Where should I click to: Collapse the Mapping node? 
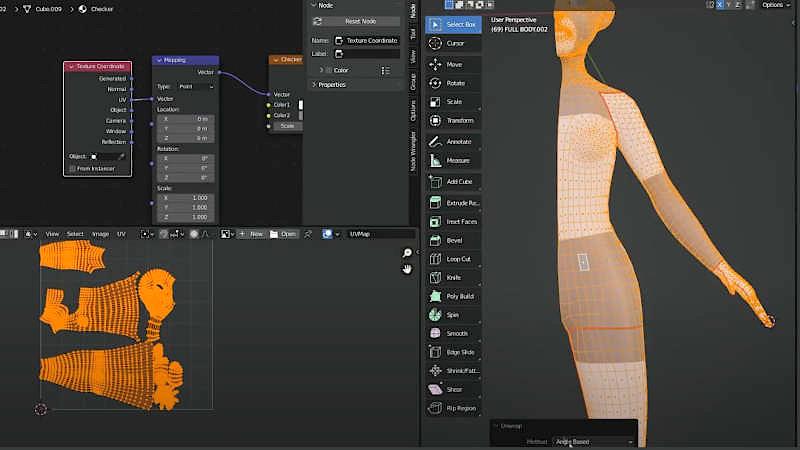pyautogui.click(x=159, y=60)
